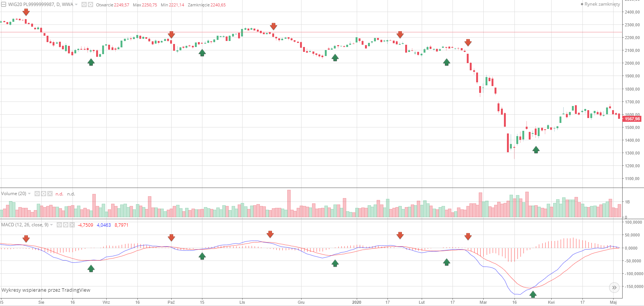Hide the MACD indicator with its eye icon

[x=59, y=225]
